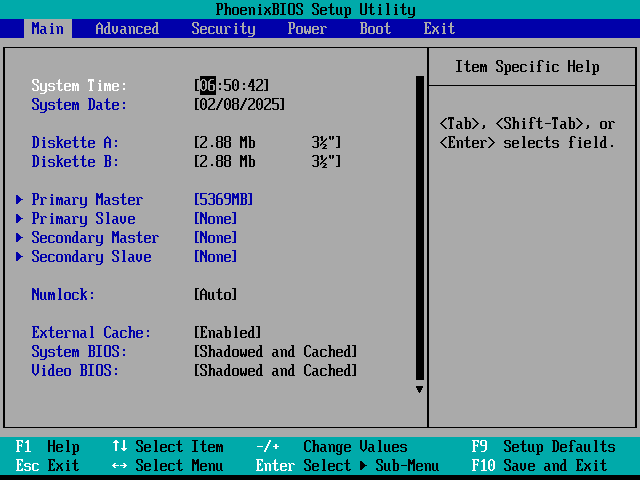
Task: Expand the Secondary Master triangle
Action: 20,238
